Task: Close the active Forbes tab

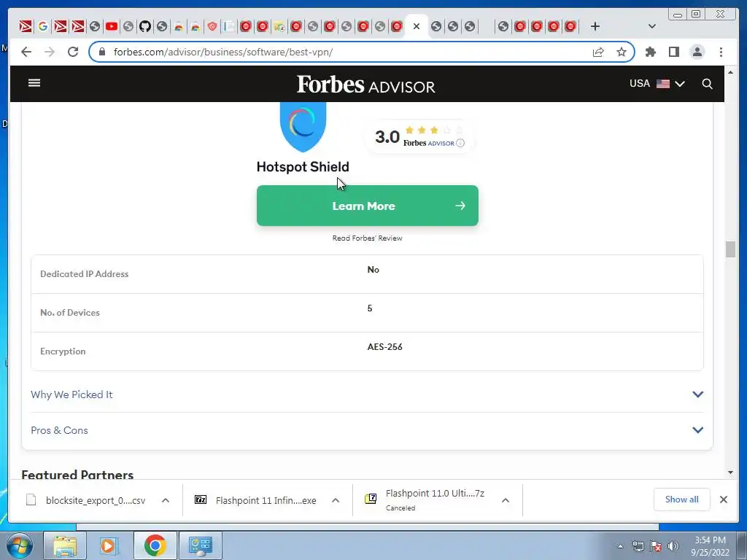Action: (417, 26)
